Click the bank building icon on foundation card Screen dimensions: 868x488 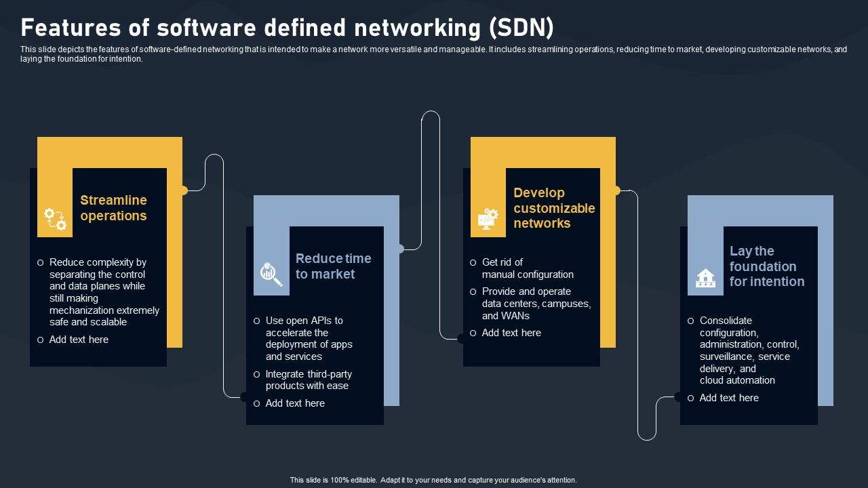click(705, 277)
